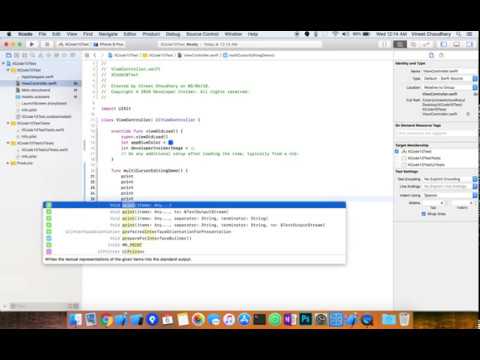The image size is (480, 360).
Task: Adjust the Indent width stepper
Action: click(x=471, y=203)
